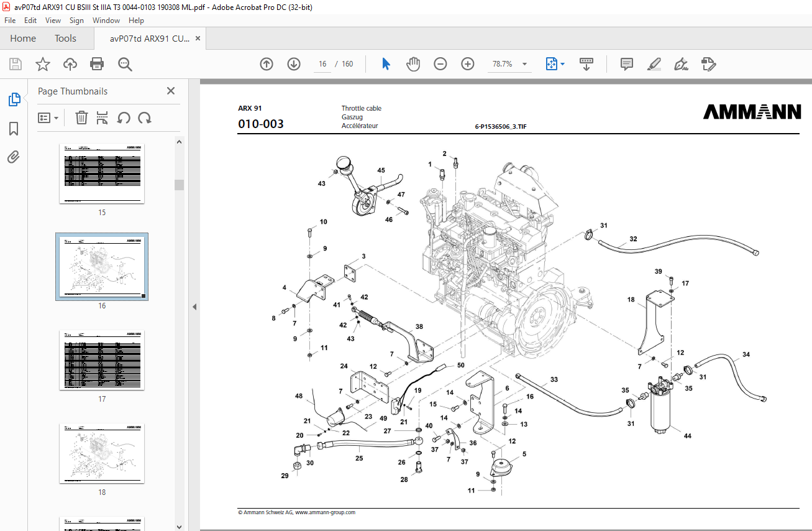
Task: Select the avP07td ARX91 document tab
Action: click(149, 38)
